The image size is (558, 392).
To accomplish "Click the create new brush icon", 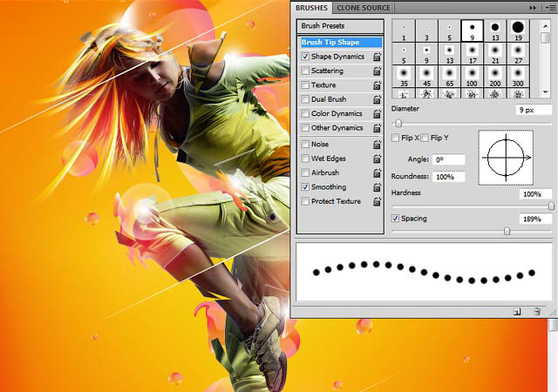I will pyautogui.click(x=517, y=312).
